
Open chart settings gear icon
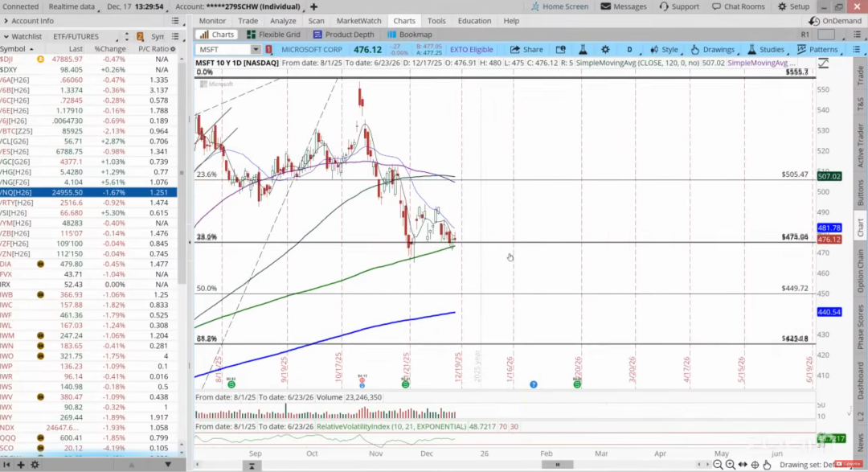605,49
